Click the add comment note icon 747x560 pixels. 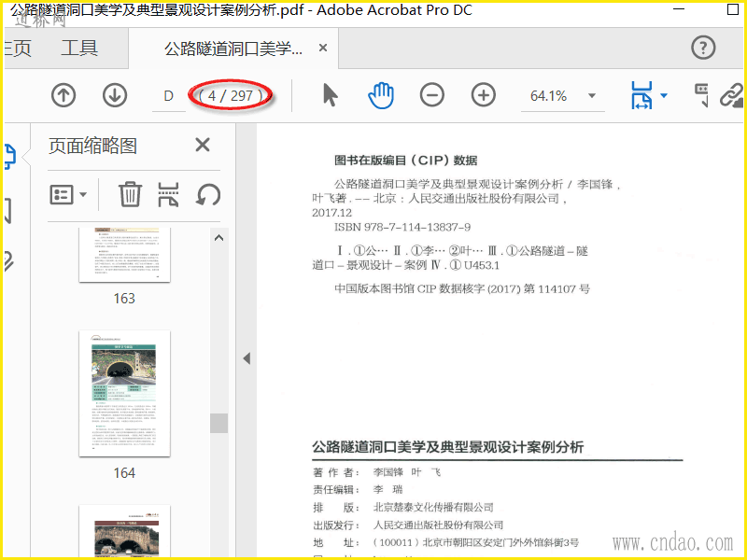701,95
